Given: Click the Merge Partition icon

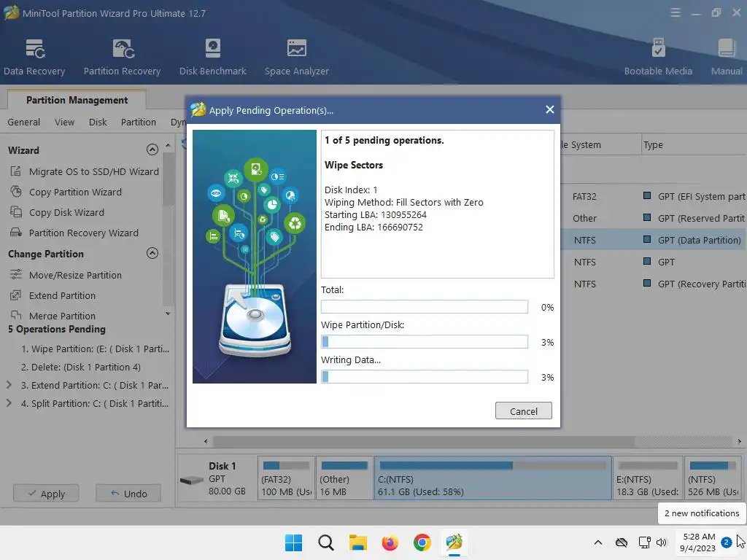Looking at the screenshot, I should (16, 315).
